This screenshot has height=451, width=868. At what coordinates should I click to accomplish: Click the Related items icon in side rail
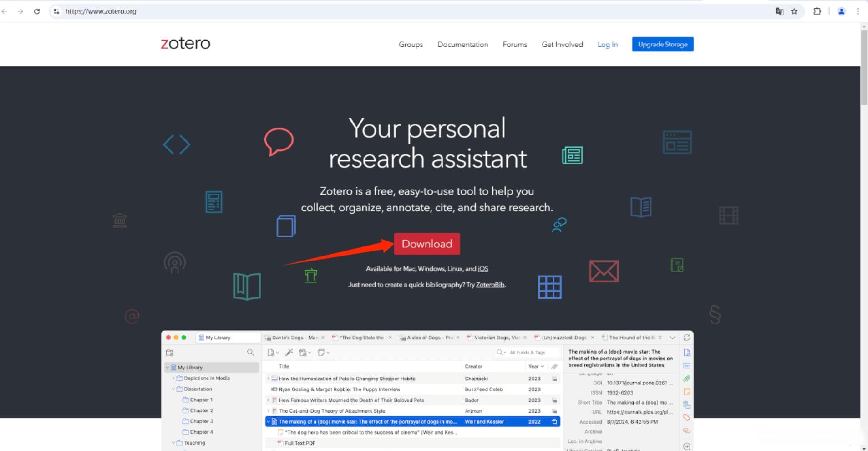point(687,430)
